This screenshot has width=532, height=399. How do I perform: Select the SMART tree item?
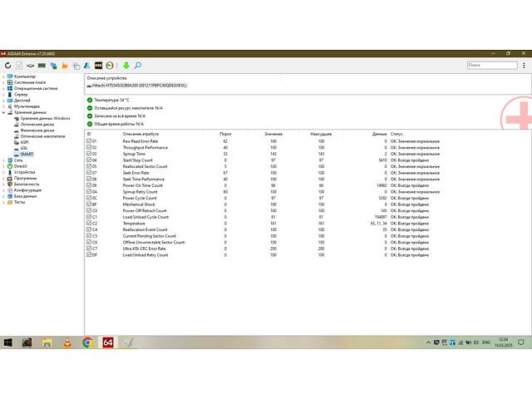[x=27, y=155]
